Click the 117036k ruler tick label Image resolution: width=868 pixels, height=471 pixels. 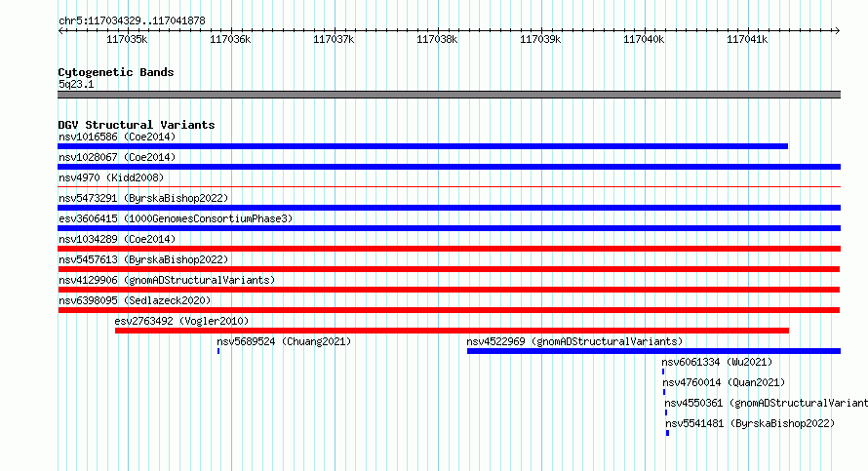(230, 39)
